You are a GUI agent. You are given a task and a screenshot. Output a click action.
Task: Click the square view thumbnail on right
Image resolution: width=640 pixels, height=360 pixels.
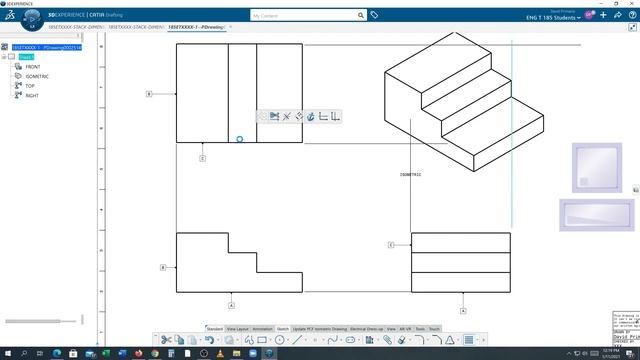[597, 167]
